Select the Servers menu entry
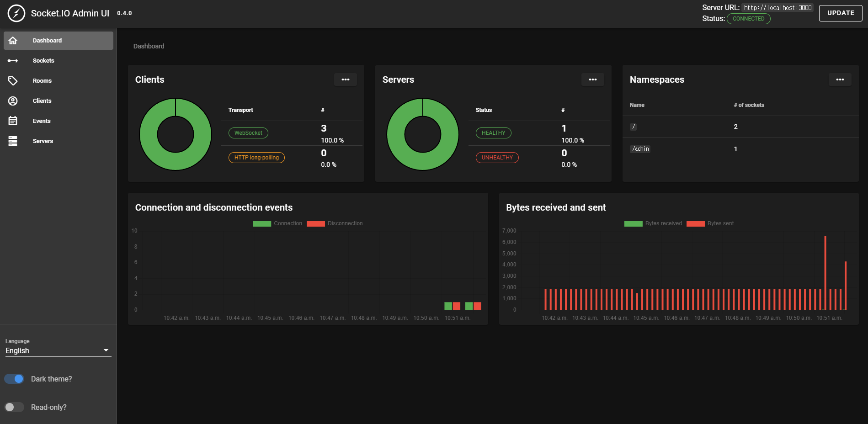This screenshot has height=424, width=868. click(x=59, y=141)
